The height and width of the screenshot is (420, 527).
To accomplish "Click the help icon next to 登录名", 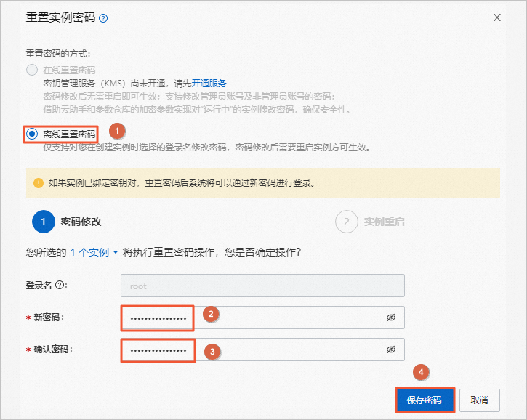I will (60, 286).
